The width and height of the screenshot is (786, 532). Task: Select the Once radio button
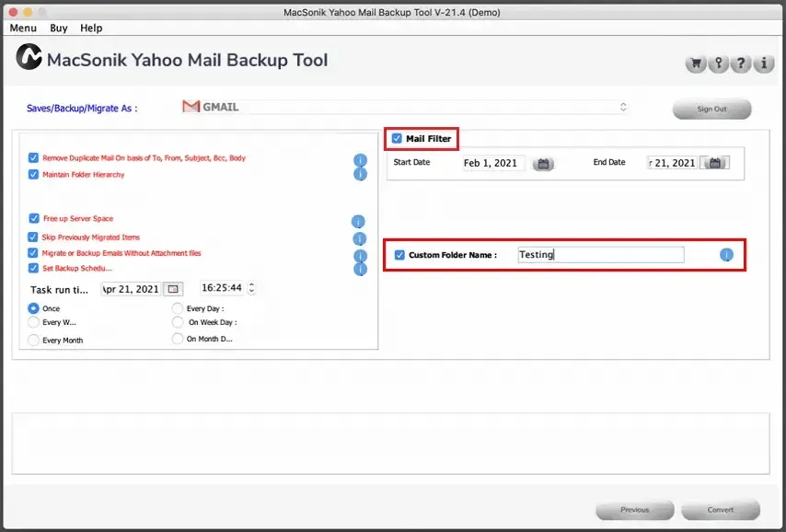[x=33, y=308]
